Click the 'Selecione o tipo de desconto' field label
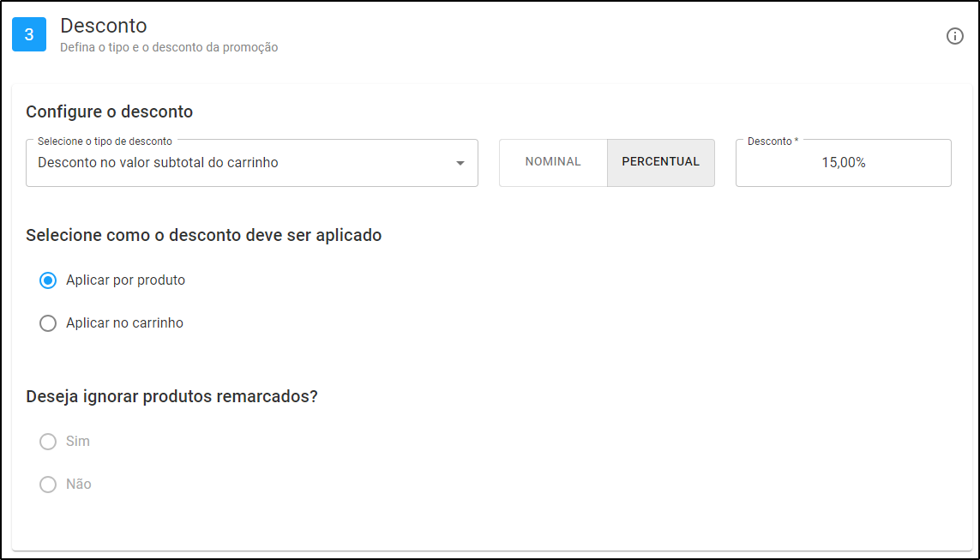Viewport: 980px width, 560px height. pyautogui.click(x=105, y=142)
